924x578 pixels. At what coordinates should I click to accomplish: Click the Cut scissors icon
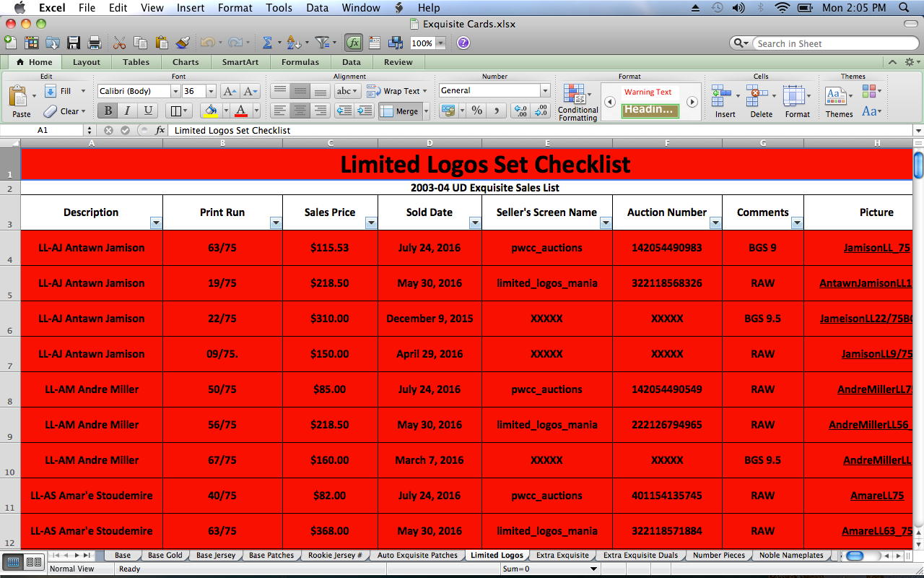tap(120, 43)
